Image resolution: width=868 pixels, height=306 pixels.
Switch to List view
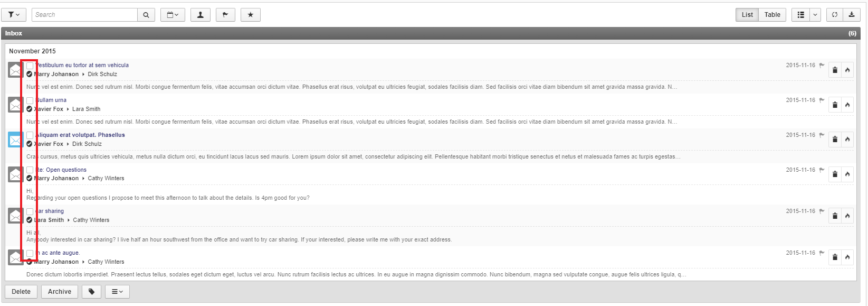[x=747, y=15]
